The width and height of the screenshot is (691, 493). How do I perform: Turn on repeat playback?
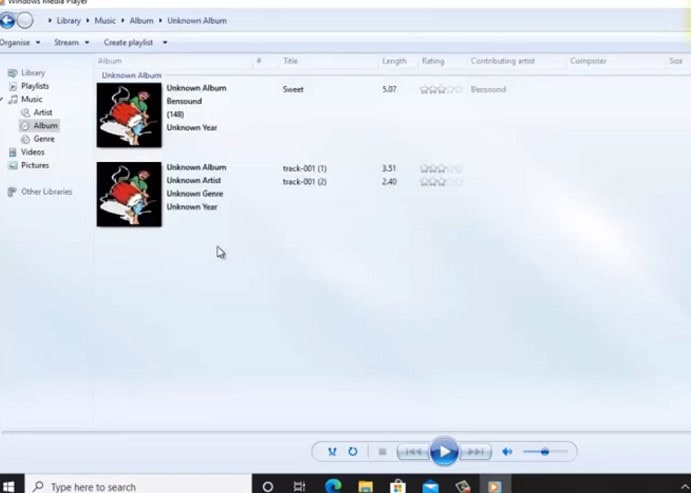click(353, 452)
